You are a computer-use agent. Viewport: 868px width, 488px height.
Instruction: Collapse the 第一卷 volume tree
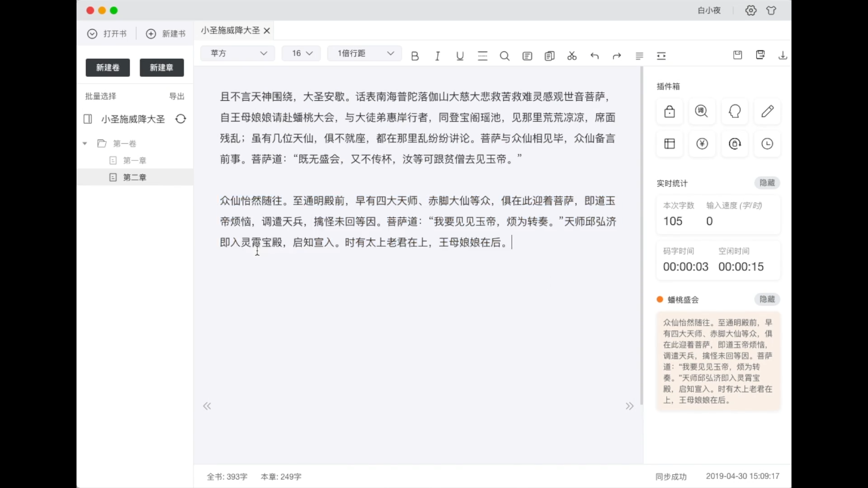85,144
